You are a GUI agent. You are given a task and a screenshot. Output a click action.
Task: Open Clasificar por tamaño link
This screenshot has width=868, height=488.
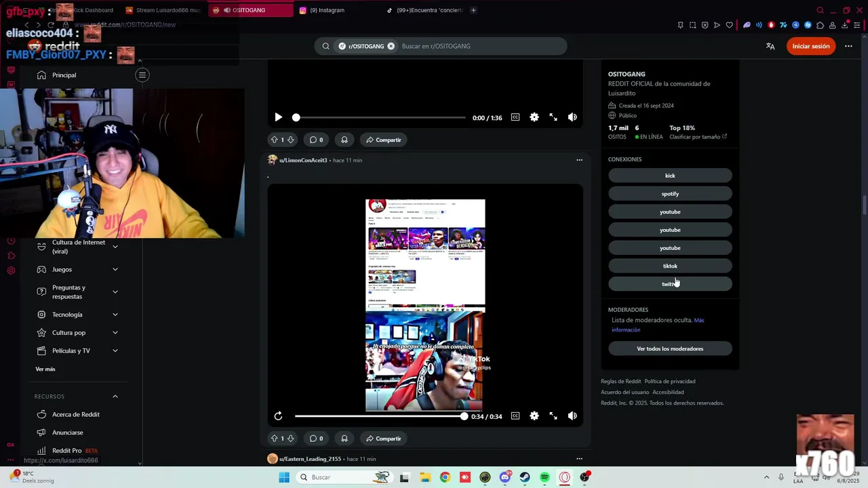698,137
